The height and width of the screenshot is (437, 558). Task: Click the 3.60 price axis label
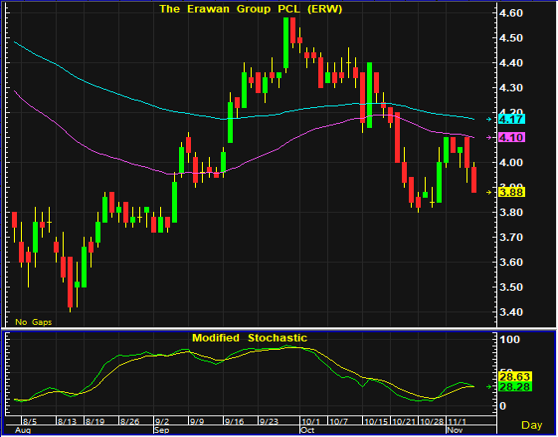coord(511,262)
